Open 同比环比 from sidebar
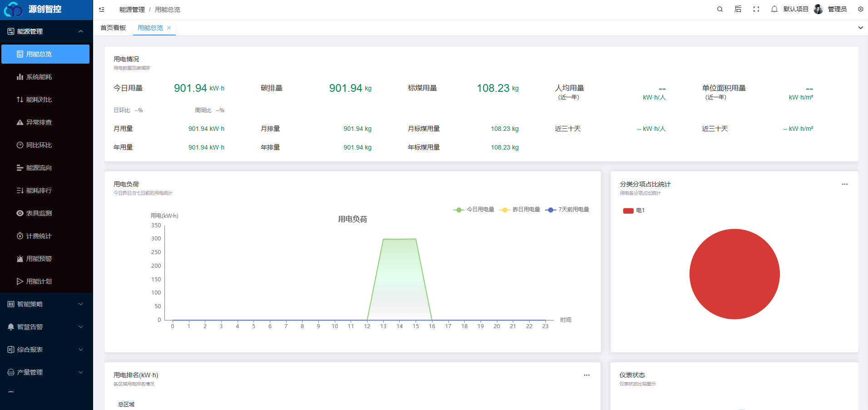 [x=45, y=145]
